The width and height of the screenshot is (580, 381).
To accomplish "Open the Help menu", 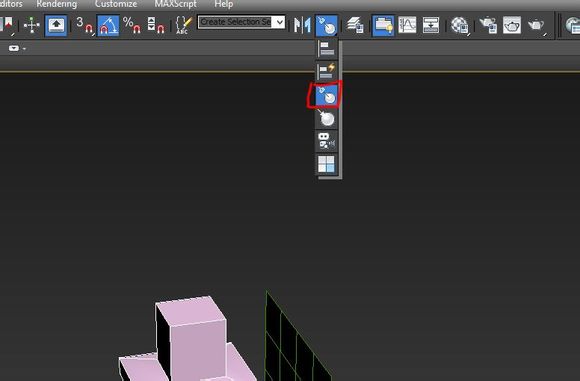I will 223,4.
